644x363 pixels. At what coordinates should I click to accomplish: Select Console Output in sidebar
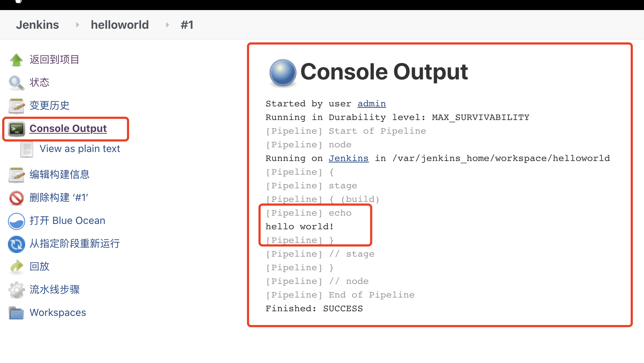68,129
